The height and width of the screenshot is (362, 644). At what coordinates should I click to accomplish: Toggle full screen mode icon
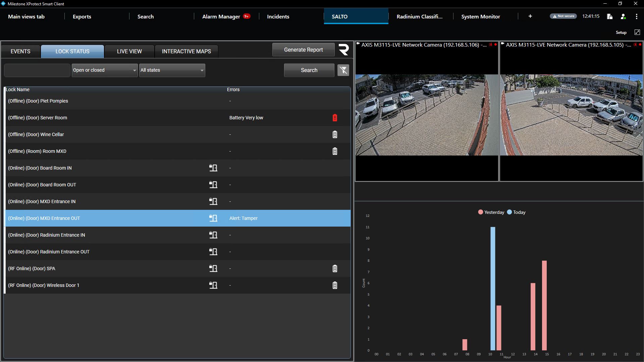[637, 32]
